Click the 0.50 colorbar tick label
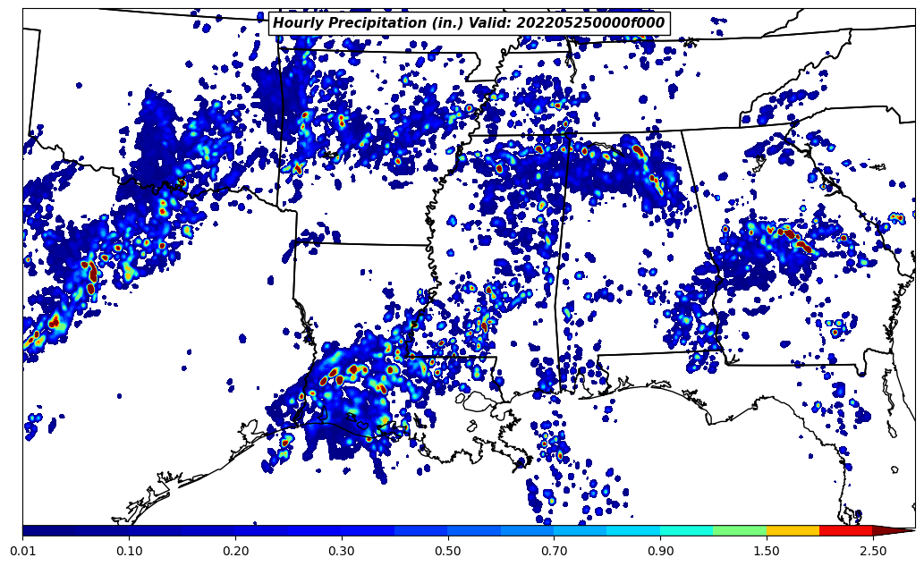This screenshot has height=566, width=924. coord(447,551)
